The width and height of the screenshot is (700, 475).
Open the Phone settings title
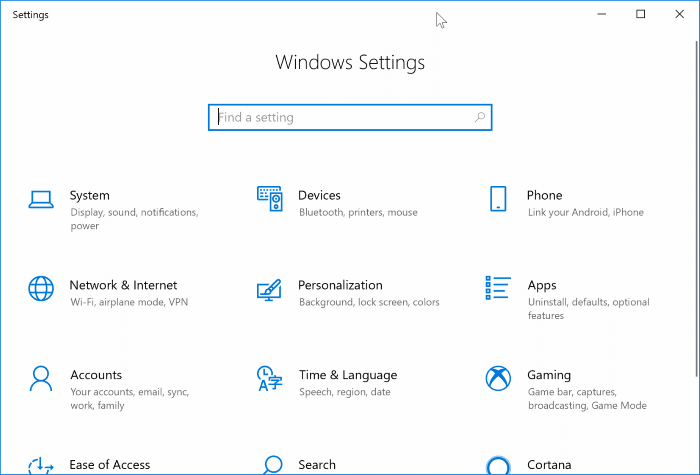[545, 196]
